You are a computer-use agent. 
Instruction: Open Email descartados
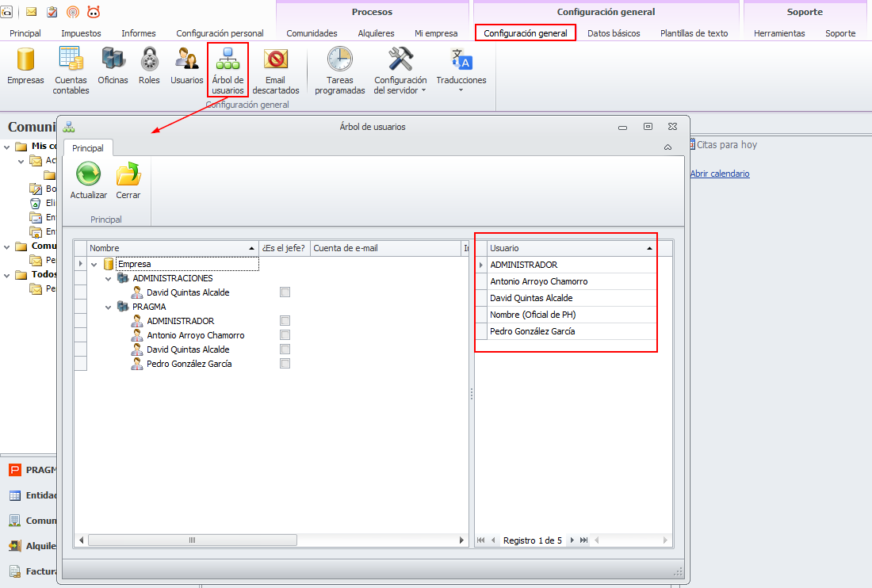pyautogui.click(x=276, y=71)
